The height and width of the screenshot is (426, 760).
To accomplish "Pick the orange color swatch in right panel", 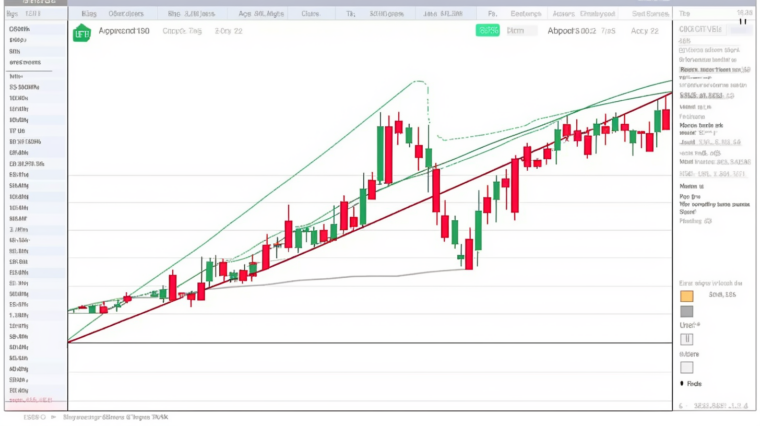I will click(x=687, y=295).
